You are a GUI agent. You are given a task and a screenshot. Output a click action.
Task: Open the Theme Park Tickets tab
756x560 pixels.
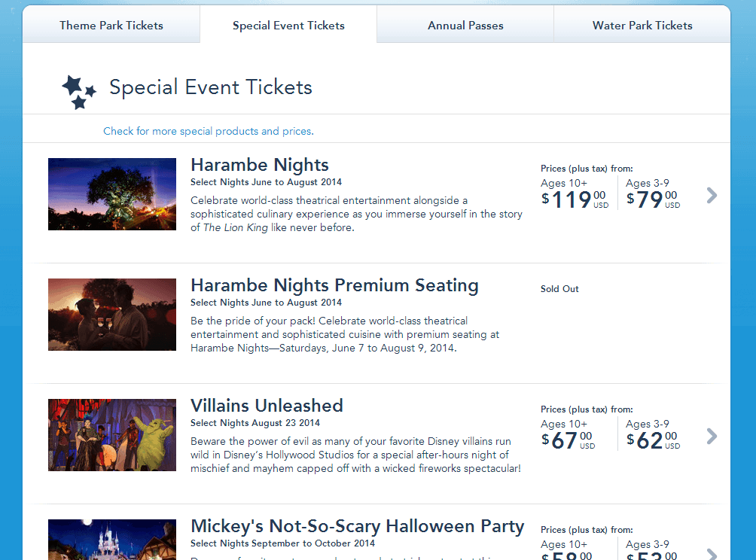pyautogui.click(x=111, y=26)
